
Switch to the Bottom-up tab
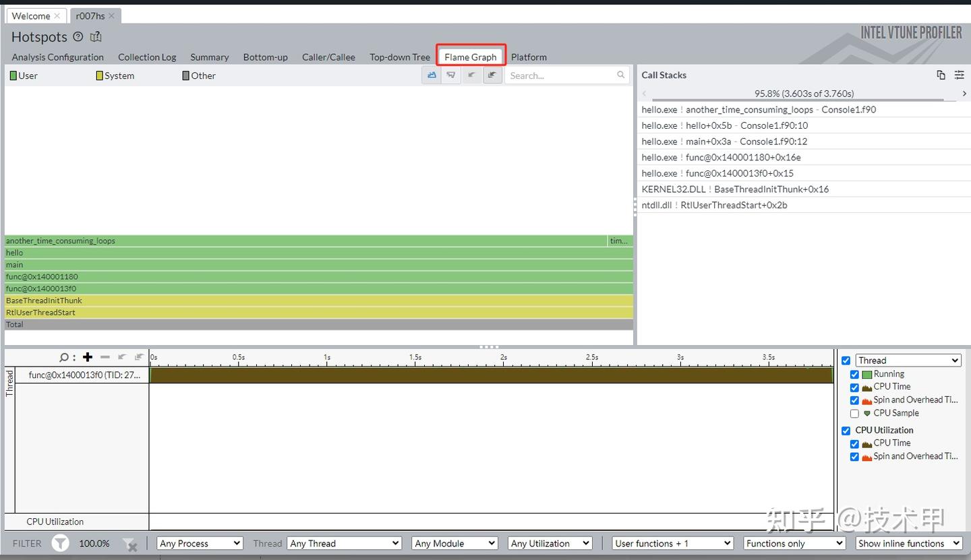[265, 57]
